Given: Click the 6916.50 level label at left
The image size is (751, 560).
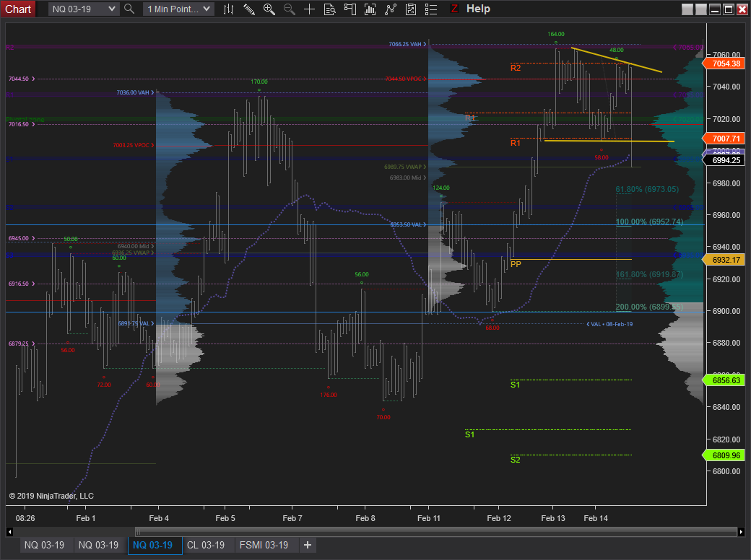Looking at the screenshot, I should (22, 284).
